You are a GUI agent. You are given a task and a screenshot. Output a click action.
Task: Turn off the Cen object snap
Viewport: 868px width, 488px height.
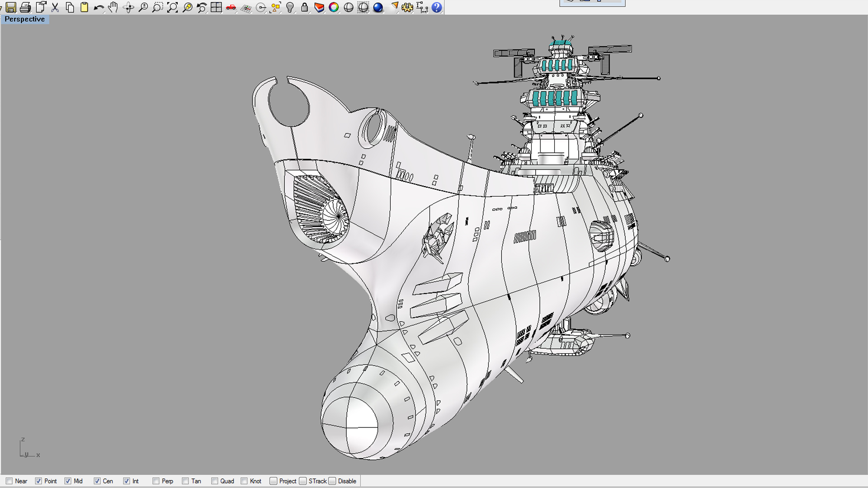coord(97,481)
